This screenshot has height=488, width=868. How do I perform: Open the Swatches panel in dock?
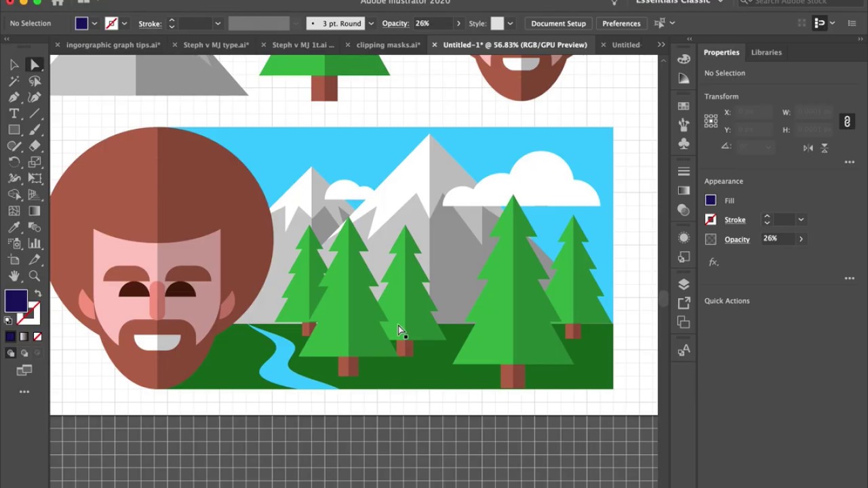684,106
